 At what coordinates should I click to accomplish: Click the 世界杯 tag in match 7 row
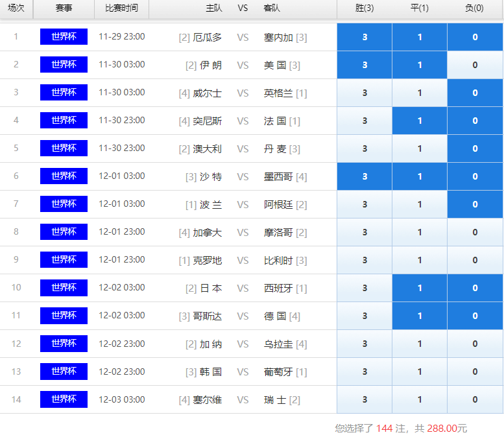pyautogui.click(x=64, y=204)
